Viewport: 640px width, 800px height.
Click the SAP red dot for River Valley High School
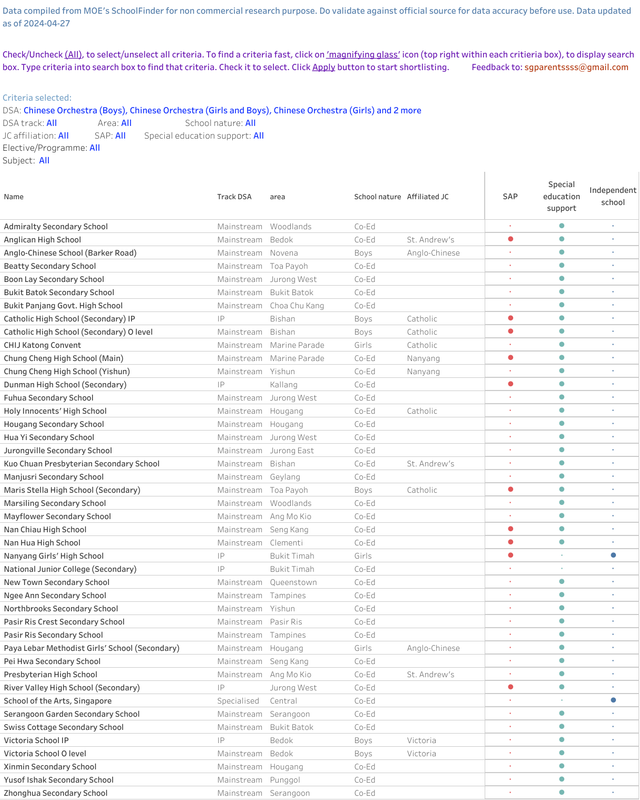tap(510, 687)
